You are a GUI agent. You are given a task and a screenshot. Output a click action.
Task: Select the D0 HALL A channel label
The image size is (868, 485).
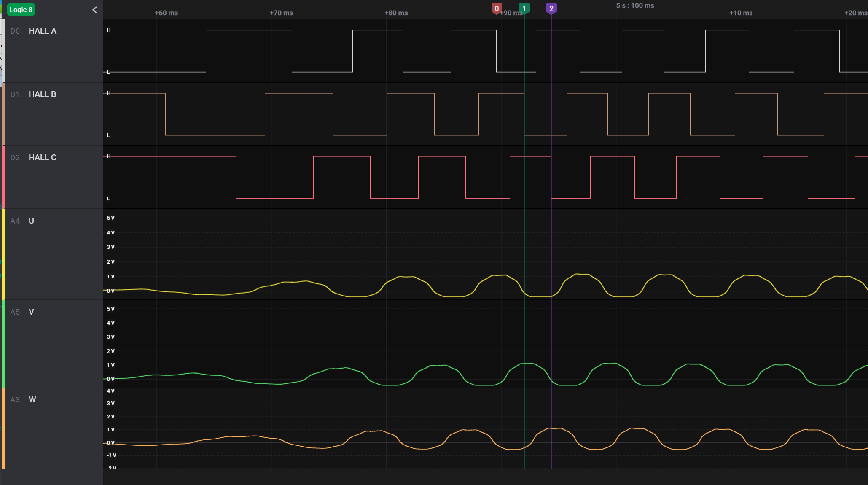click(33, 31)
